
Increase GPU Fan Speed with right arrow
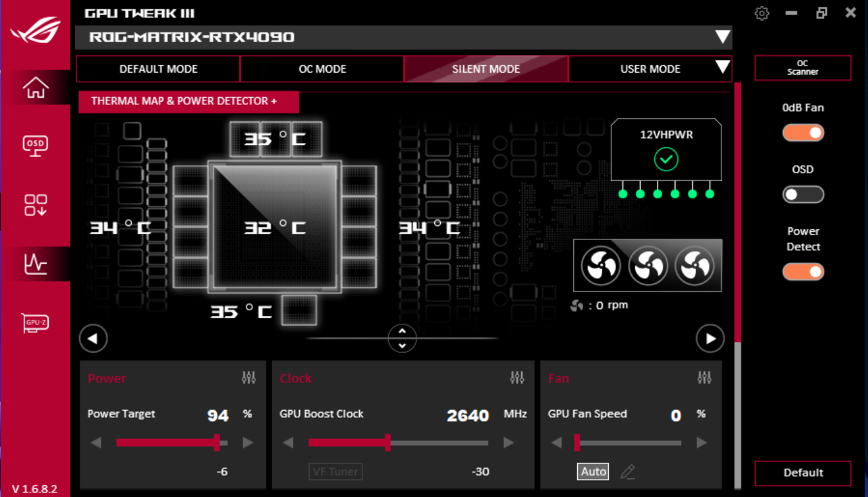click(x=702, y=443)
